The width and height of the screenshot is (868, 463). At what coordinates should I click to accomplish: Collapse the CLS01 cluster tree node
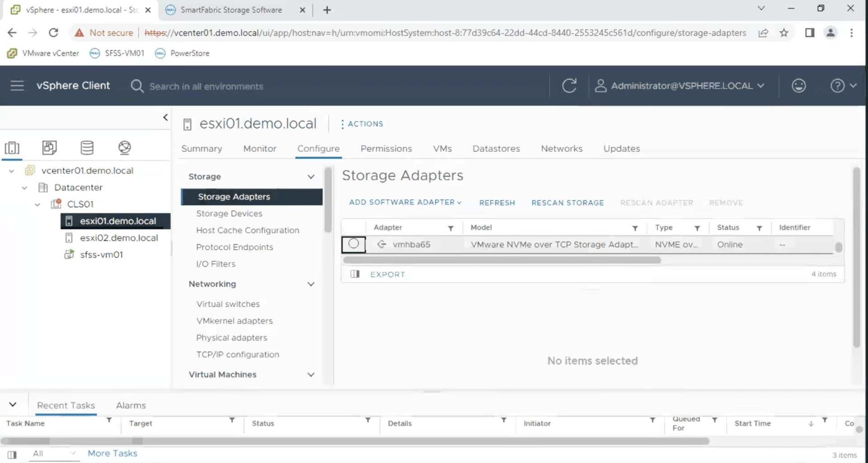point(38,204)
